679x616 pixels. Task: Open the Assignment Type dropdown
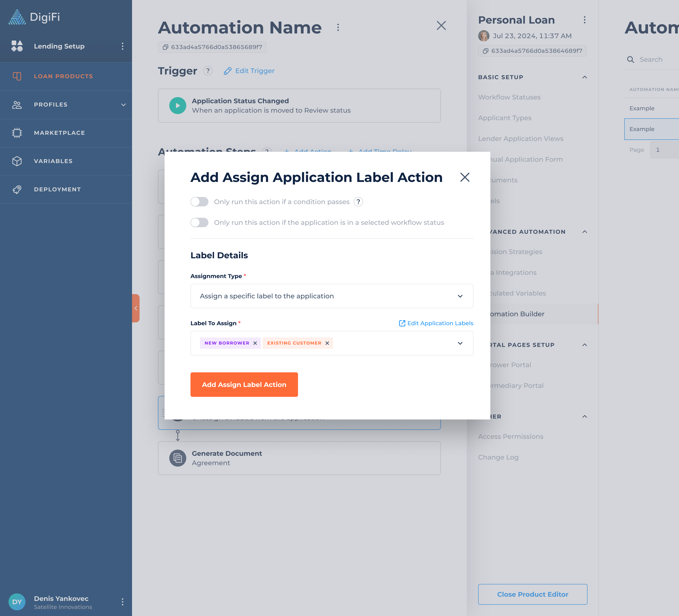(332, 296)
